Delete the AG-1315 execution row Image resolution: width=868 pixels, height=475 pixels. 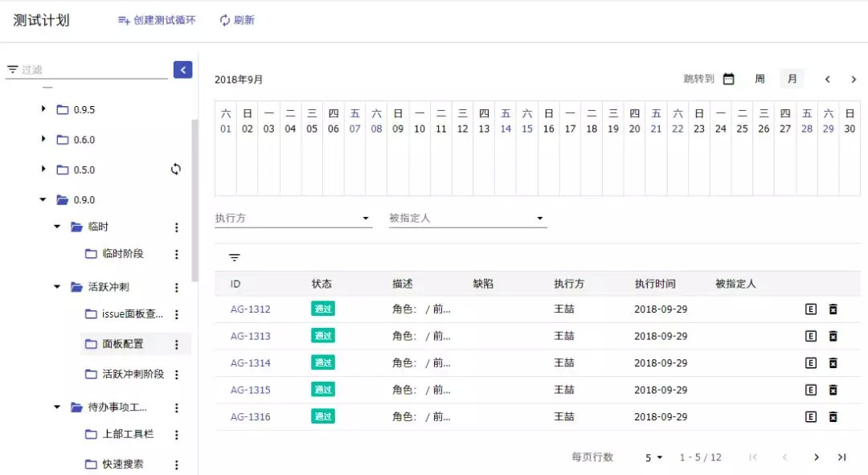point(833,391)
